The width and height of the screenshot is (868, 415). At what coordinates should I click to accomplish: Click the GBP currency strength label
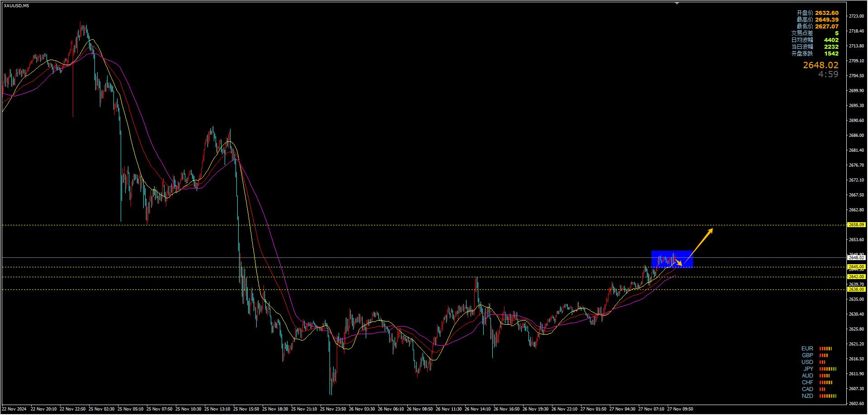coord(807,355)
